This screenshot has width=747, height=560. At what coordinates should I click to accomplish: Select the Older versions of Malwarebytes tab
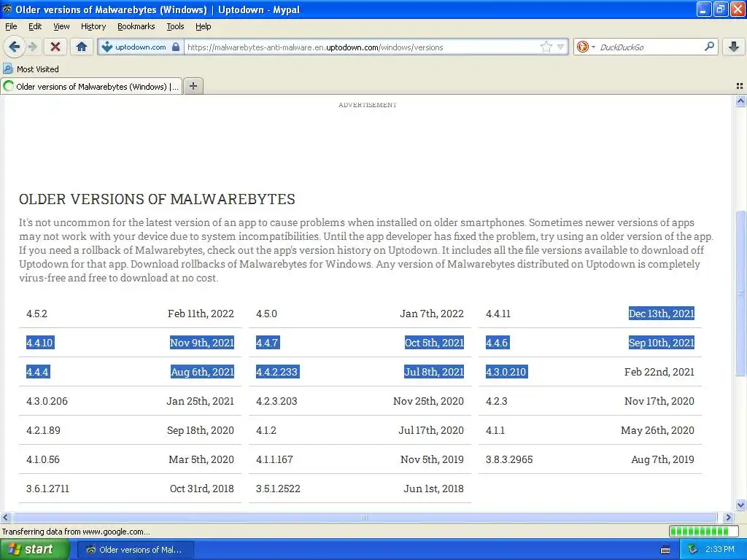pos(91,86)
